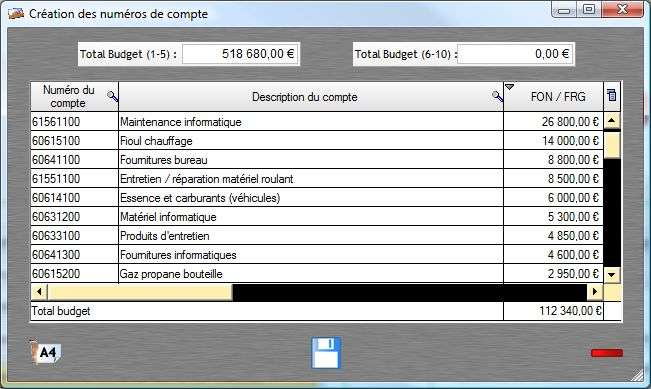Click the red minus delete icon
Screen dimensions: 651x389
[607, 353]
